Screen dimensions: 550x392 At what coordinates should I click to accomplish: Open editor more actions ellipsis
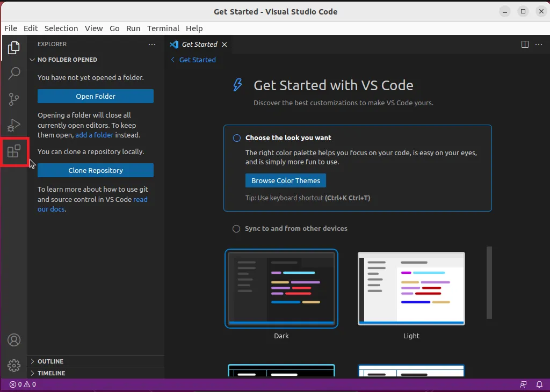click(539, 44)
